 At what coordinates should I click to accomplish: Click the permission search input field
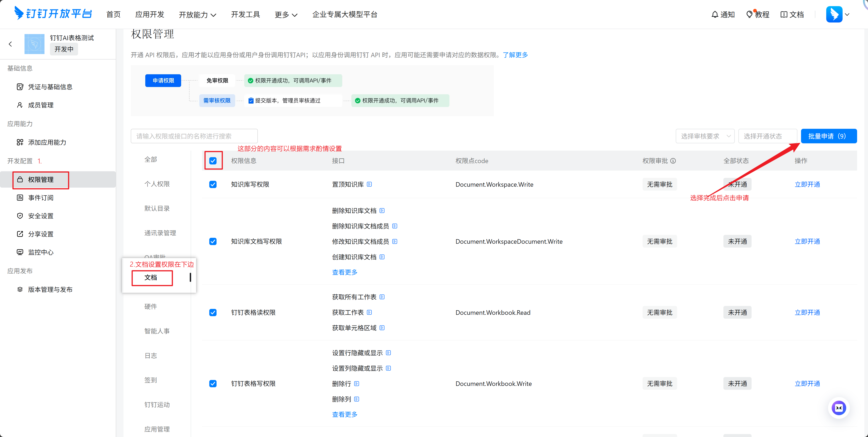pos(194,136)
